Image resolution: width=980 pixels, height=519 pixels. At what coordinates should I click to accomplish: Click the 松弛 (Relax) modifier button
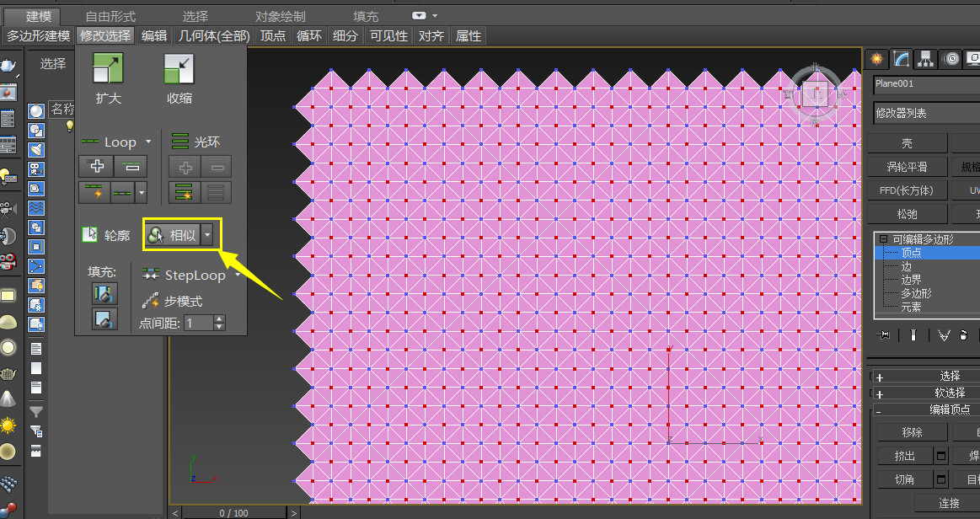[907, 214]
